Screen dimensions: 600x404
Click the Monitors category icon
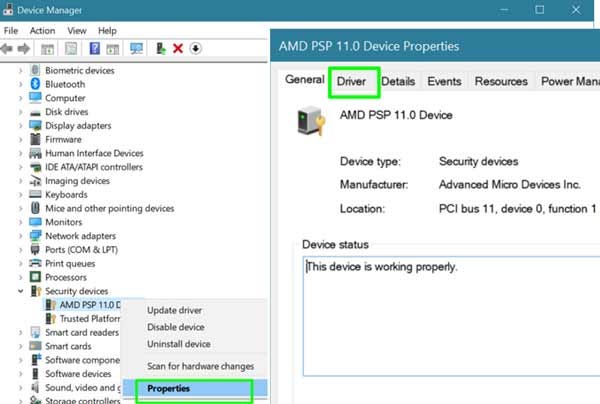[35, 222]
